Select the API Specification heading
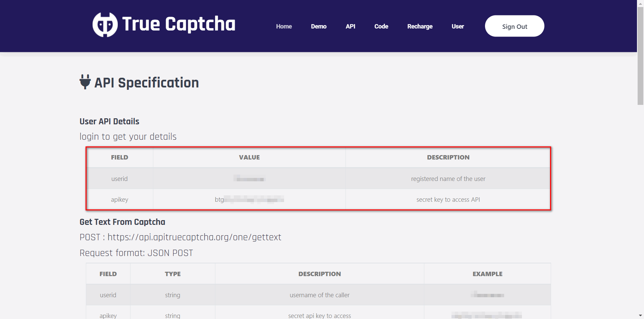 [147, 83]
